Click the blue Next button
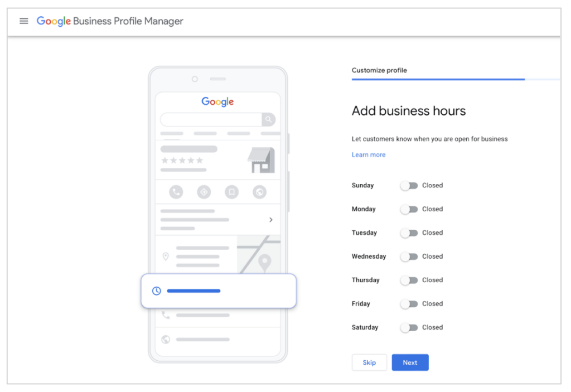The width and height of the screenshot is (571, 392). point(410,362)
